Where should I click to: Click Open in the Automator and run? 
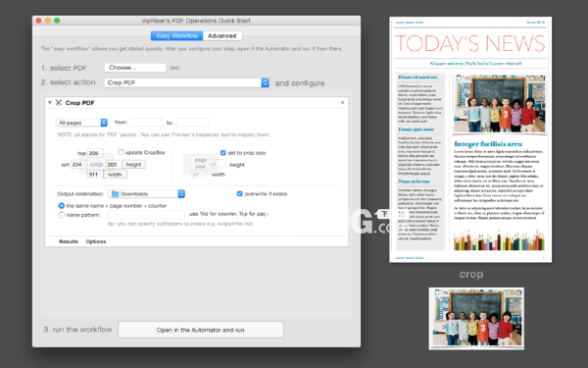(x=201, y=330)
